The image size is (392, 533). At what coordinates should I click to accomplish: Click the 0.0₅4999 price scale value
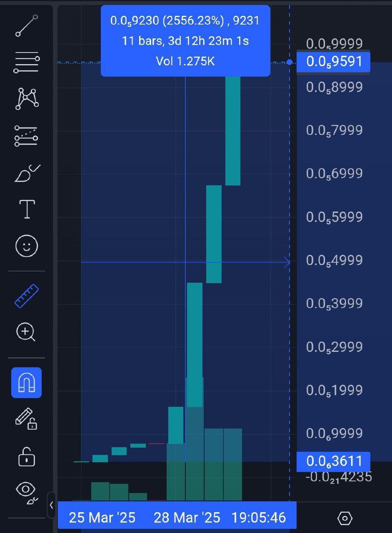tap(335, 261)
